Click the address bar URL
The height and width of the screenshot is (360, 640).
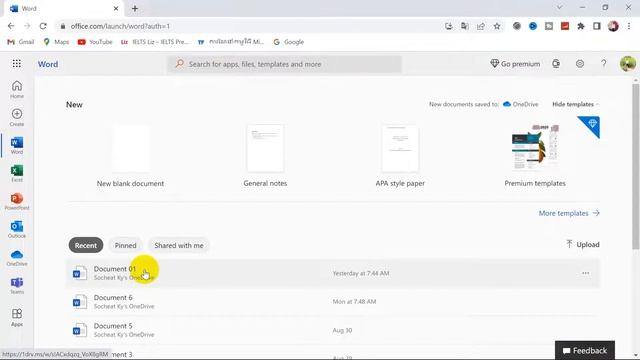pos(120,26)
